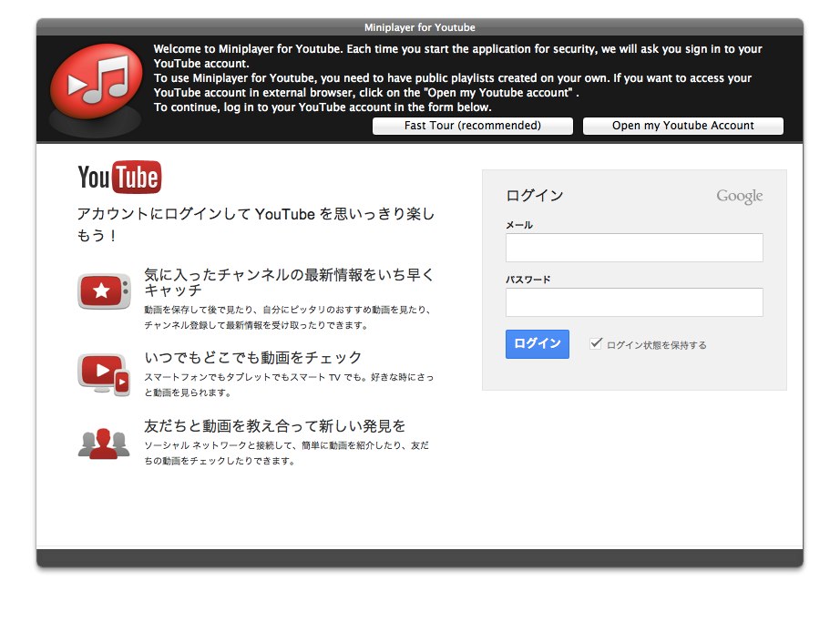Open my Youtube Account in browser
Screen dimensions: 840x622
683,126
